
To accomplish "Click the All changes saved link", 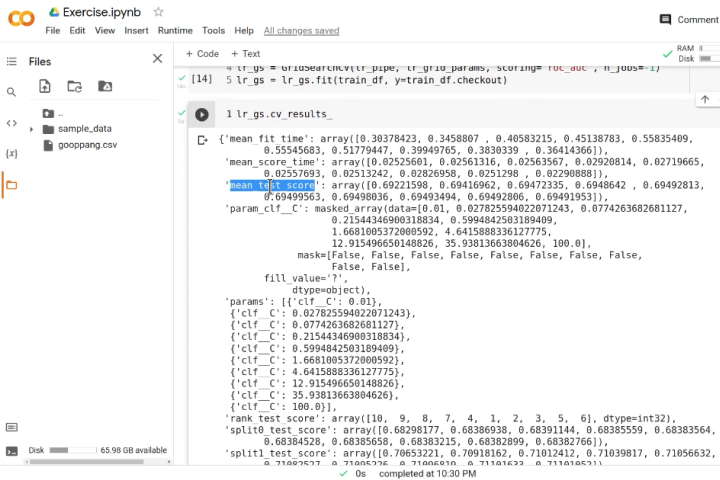I will point(301,31).
